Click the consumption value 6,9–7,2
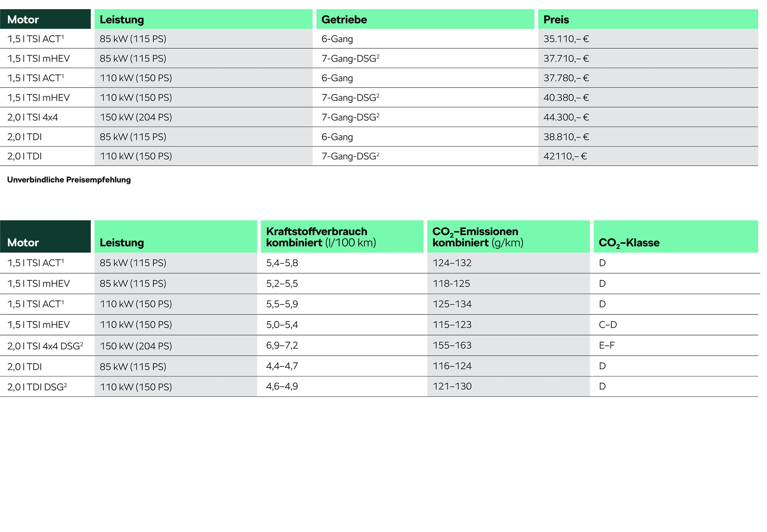767x532 pixels. [x=282, y=345]
